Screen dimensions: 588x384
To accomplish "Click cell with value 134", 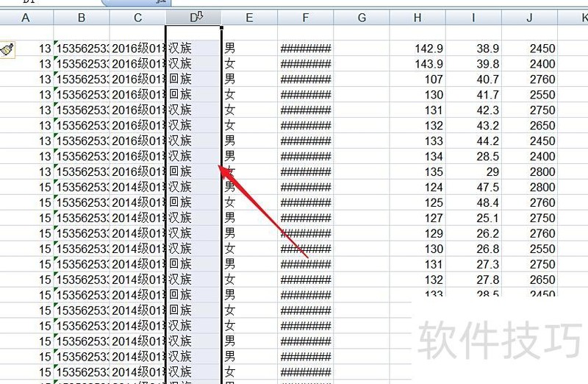I will [417, 156].
